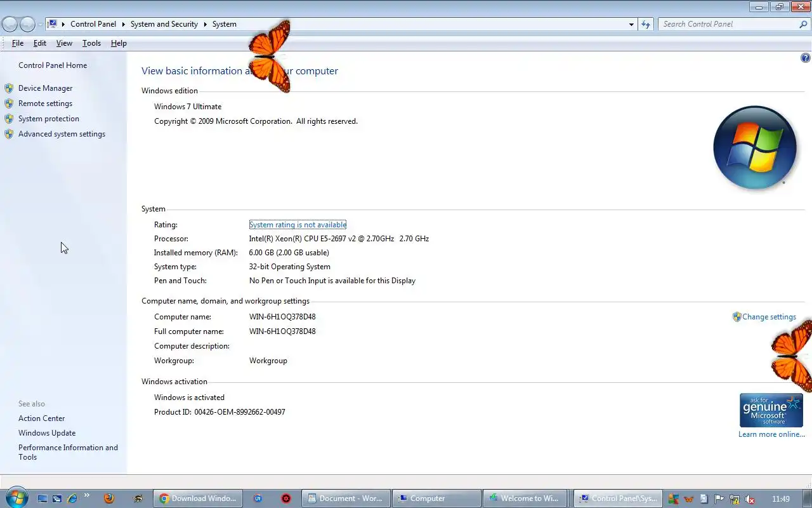Select the System and Security breadcrumb
Image resolution: width=812 pixels, height=508 pixels.
click(x=164, y=24)
